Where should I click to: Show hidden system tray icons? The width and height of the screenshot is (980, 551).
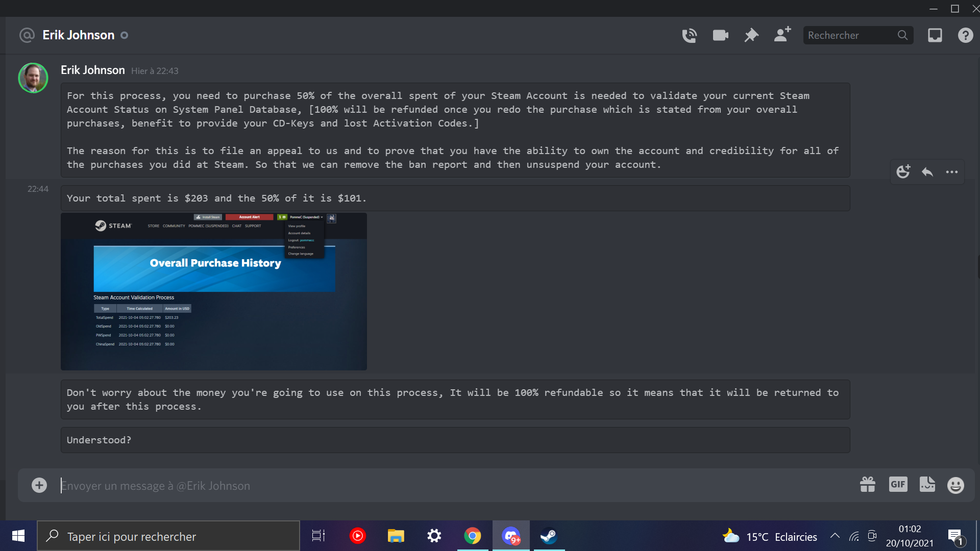(x=835, y=536)
